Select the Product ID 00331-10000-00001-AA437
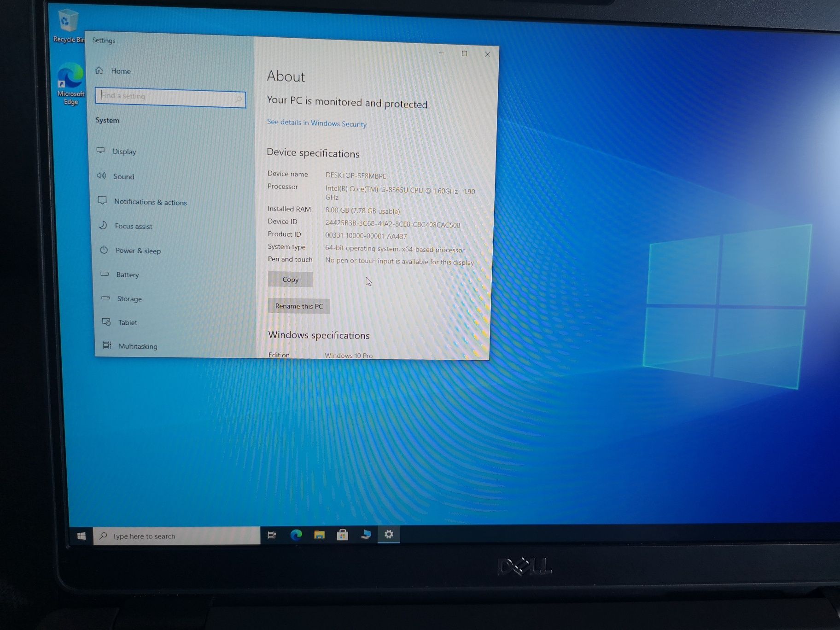Image resolution: width=840 pixels, height=630 pixels. [366, 236]
